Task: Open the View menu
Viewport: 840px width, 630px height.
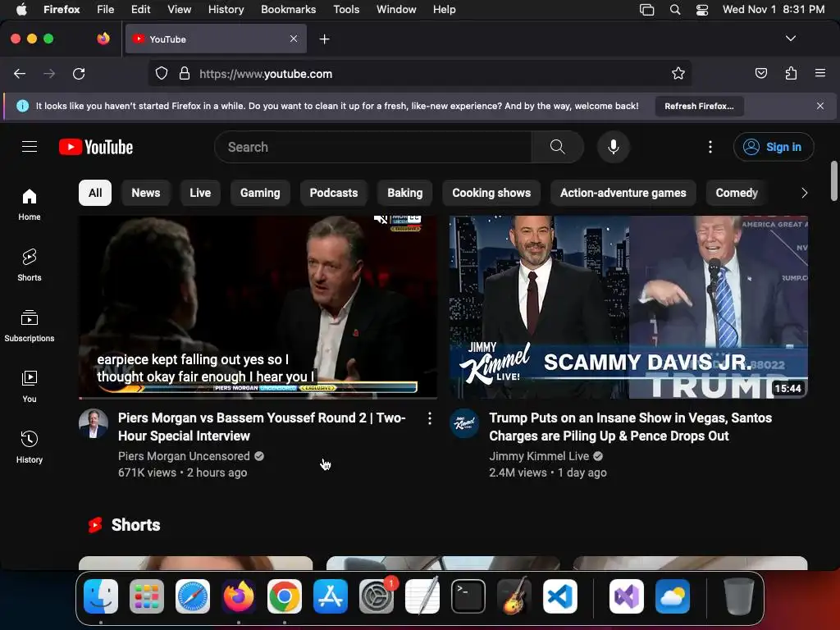Action: click(x=179, y=10)
